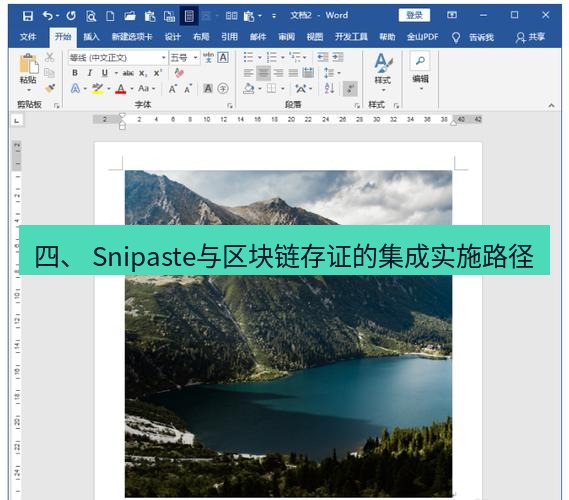Cut selection with the scissors icon
This screenshot has height=500, width=569.
(49, 57)
